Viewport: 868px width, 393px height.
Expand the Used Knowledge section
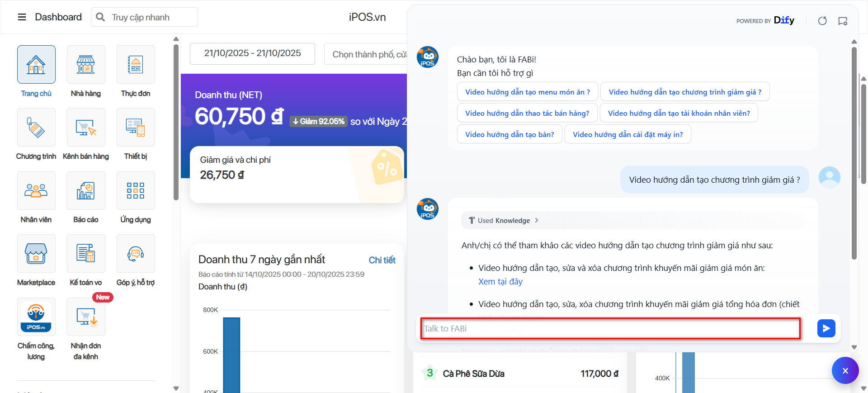504,221
